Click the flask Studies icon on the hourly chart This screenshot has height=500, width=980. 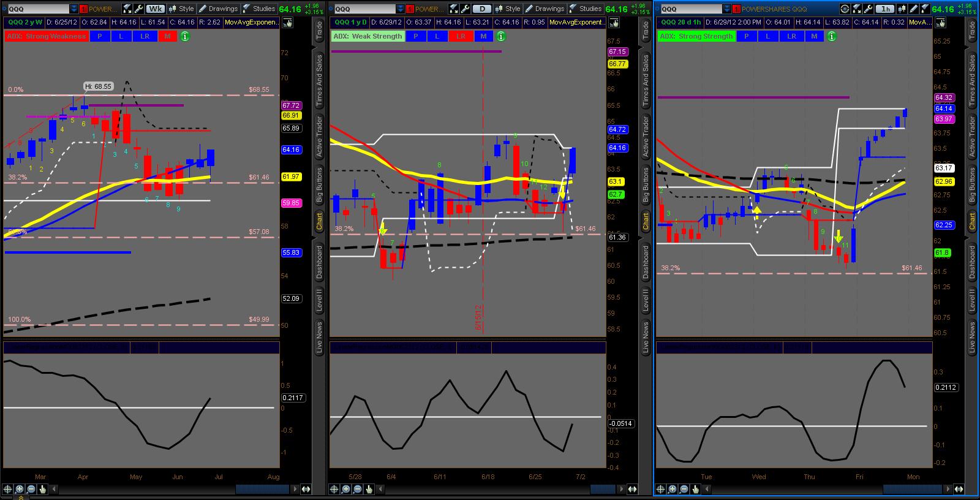[924, 9]
